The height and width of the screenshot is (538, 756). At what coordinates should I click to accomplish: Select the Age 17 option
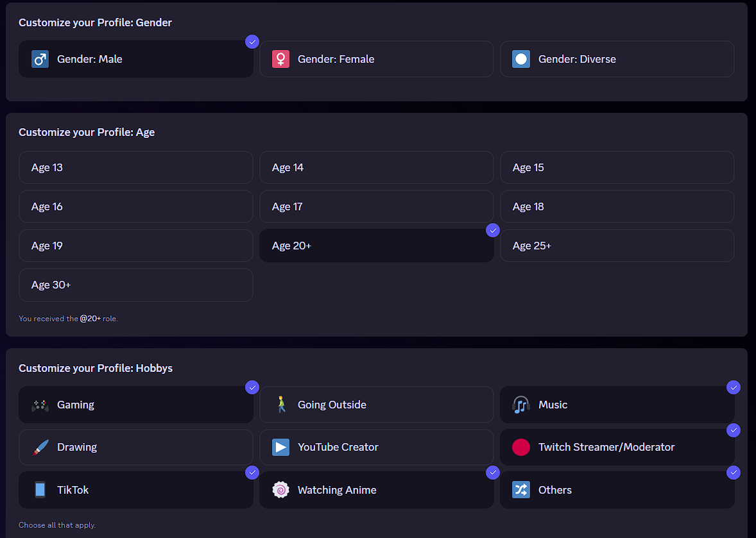point(376,206)
